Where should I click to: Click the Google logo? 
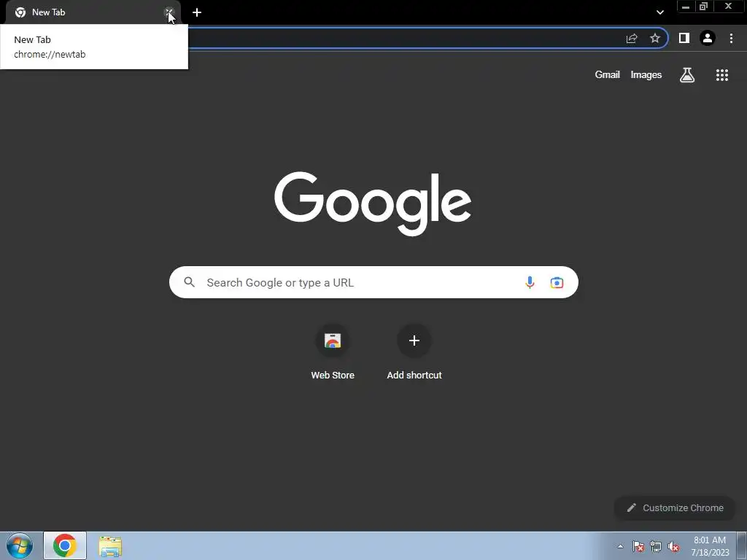tap(373, 204)
